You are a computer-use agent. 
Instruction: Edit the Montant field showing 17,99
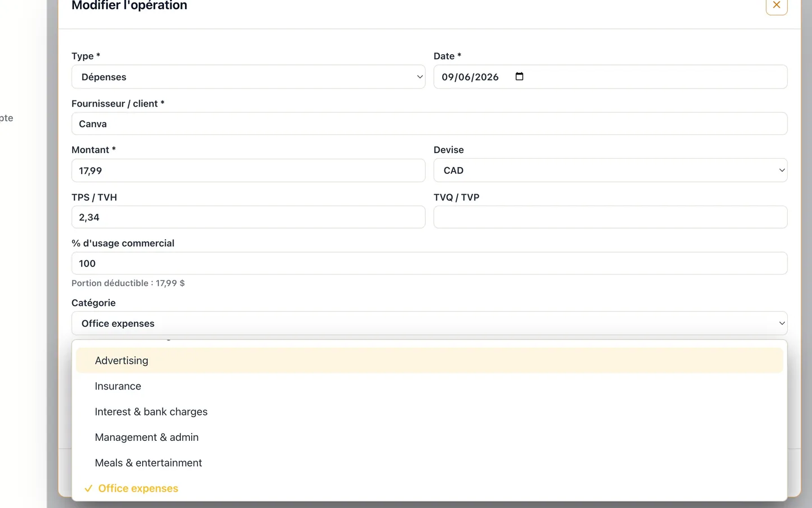point(248,170)
